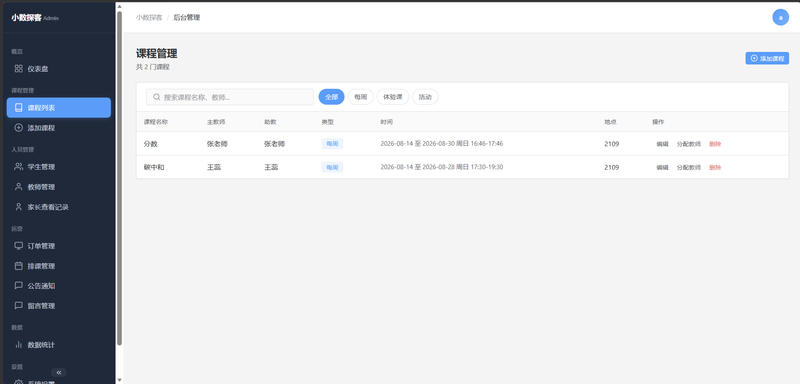Click the 类型 column header
Viewport: 800px width, 384px height.
click(328, 122)
